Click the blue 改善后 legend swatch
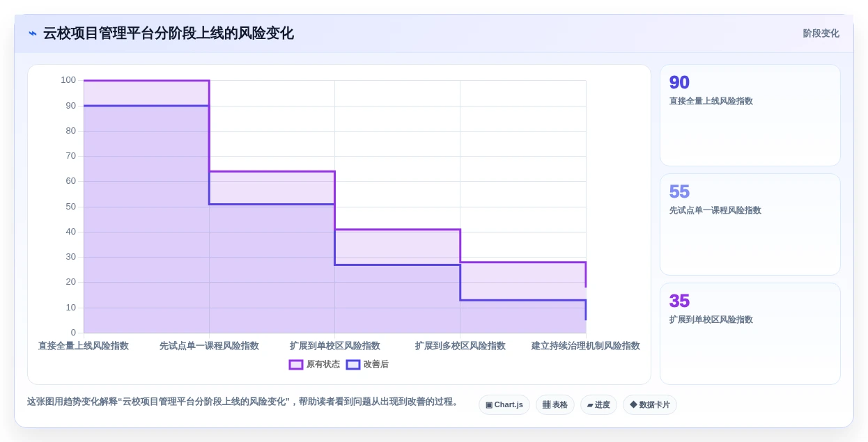This screenshot has width=868, height=442. [353, 364]
